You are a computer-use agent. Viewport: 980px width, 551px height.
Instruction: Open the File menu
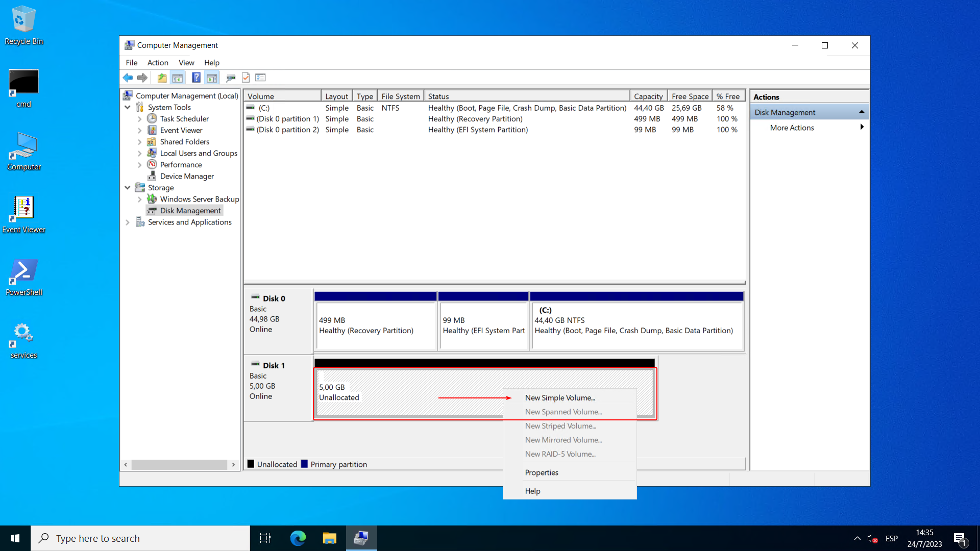tap(132, 62)
